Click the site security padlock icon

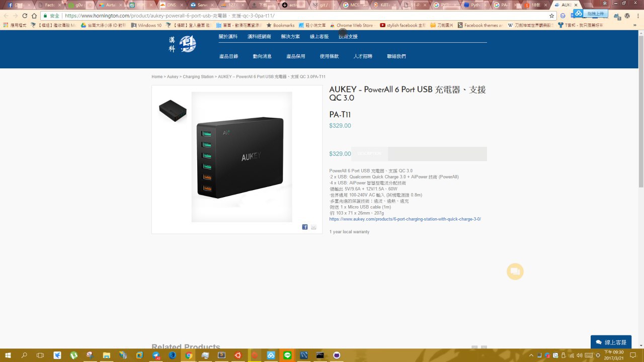[x=45, y=16]
